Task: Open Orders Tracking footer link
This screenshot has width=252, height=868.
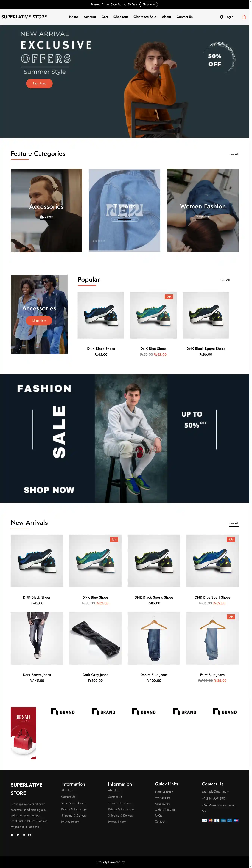Action: coord(165,809)
